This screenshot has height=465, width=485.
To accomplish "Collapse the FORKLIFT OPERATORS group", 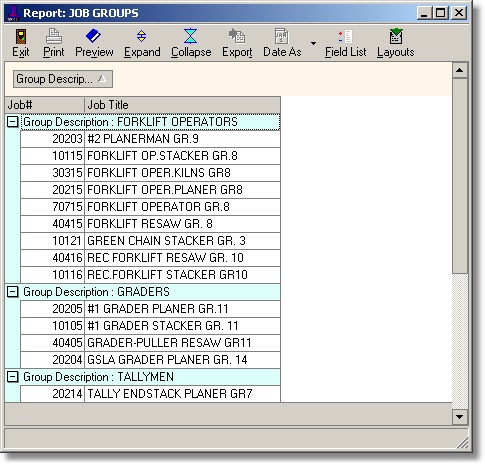I will (13, 122).
